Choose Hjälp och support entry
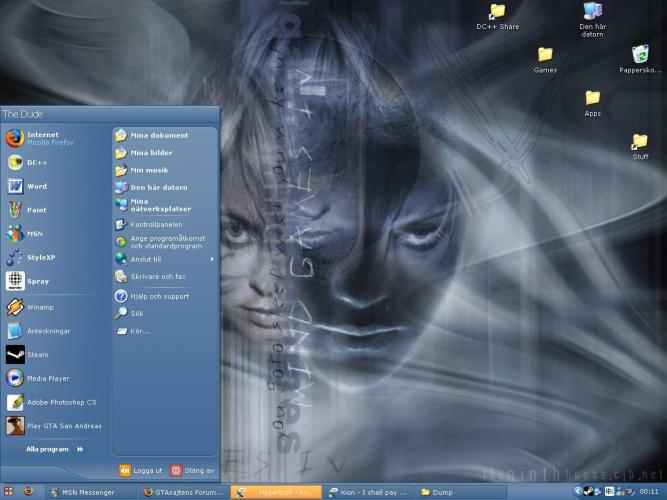The height and width of the screenshot is (500, 667). (158, 296)
